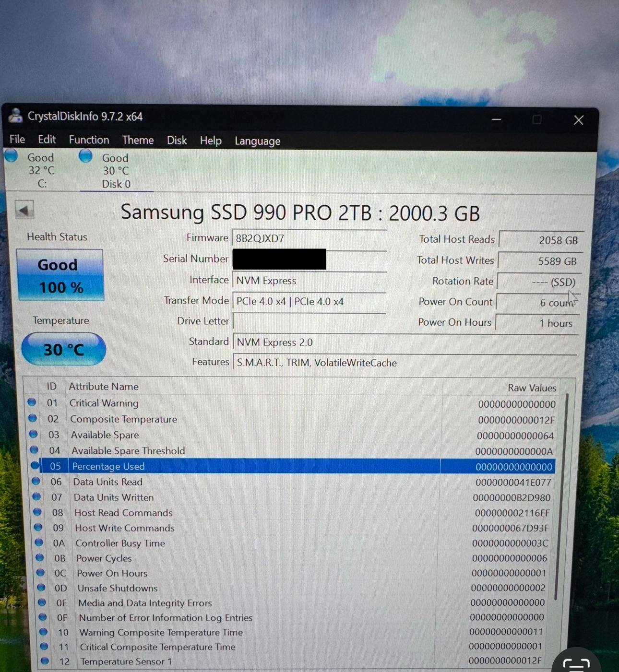Click the CrystalDiskInfo app icon in title bar

click(x=16, y=116)
